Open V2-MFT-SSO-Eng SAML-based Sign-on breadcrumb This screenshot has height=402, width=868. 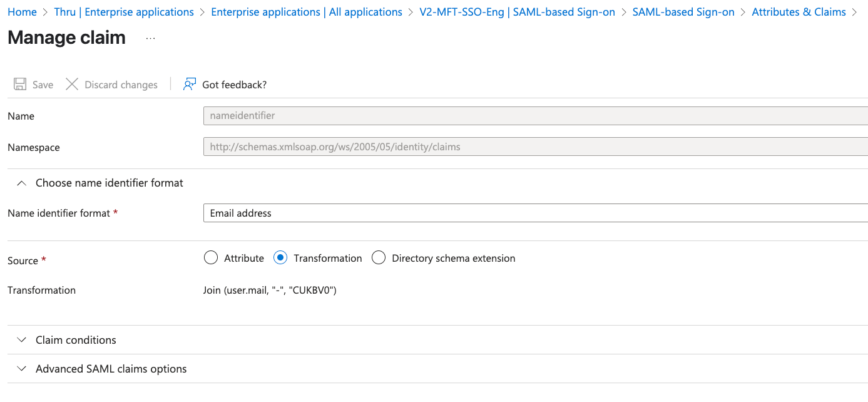(517, 12)
